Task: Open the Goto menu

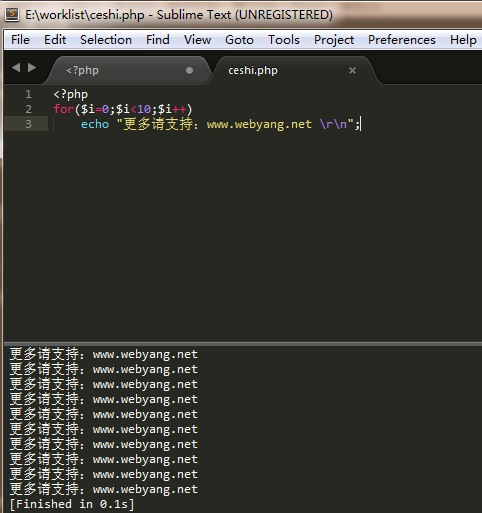Action: point(239,40)
